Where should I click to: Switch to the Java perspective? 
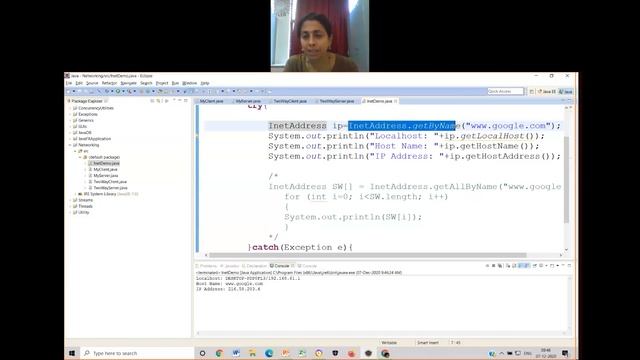tap(566, 91)
